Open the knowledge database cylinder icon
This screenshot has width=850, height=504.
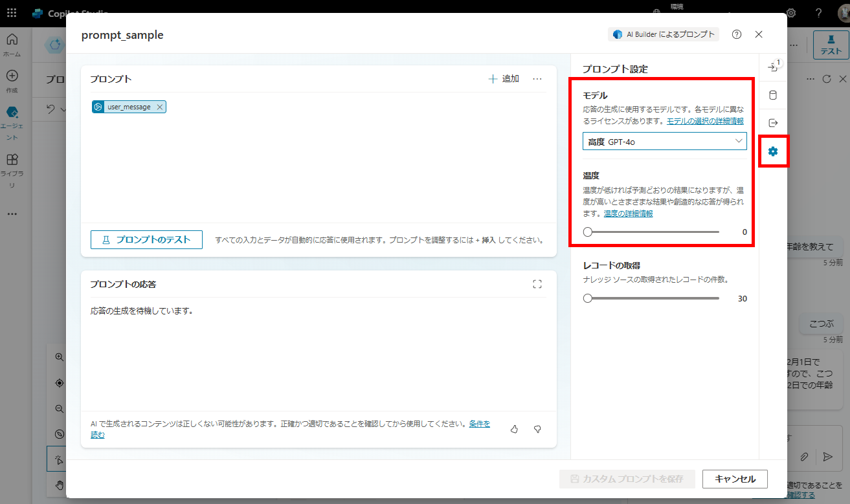773,96
